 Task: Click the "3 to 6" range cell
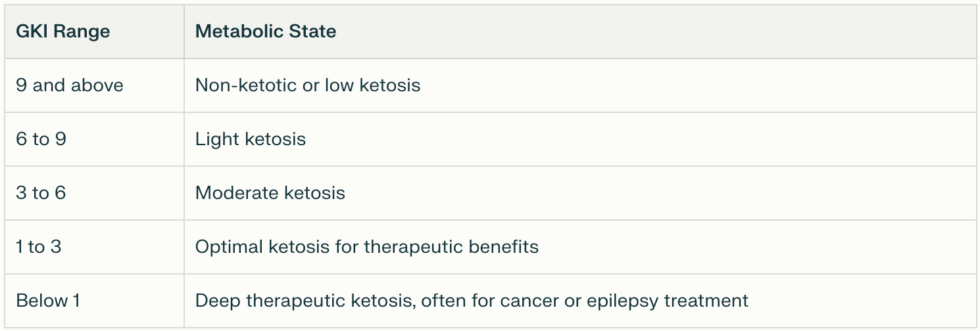(41, 193)
